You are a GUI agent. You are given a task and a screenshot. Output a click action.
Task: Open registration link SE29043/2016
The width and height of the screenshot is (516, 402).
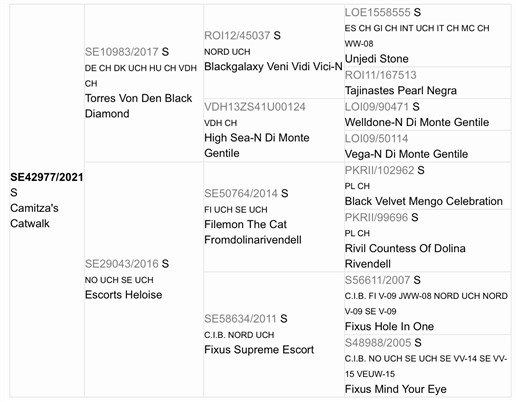pos(121,264)
